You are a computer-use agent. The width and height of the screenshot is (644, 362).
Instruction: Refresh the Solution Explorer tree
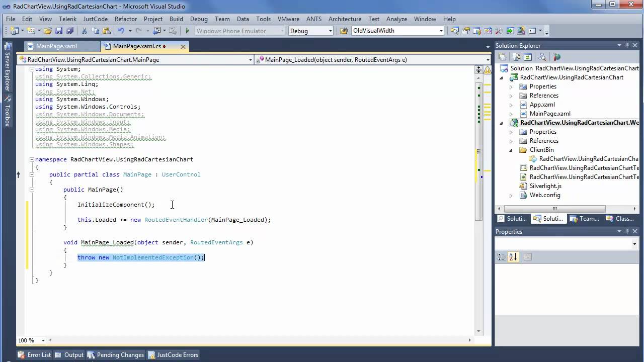click(528, 57)
